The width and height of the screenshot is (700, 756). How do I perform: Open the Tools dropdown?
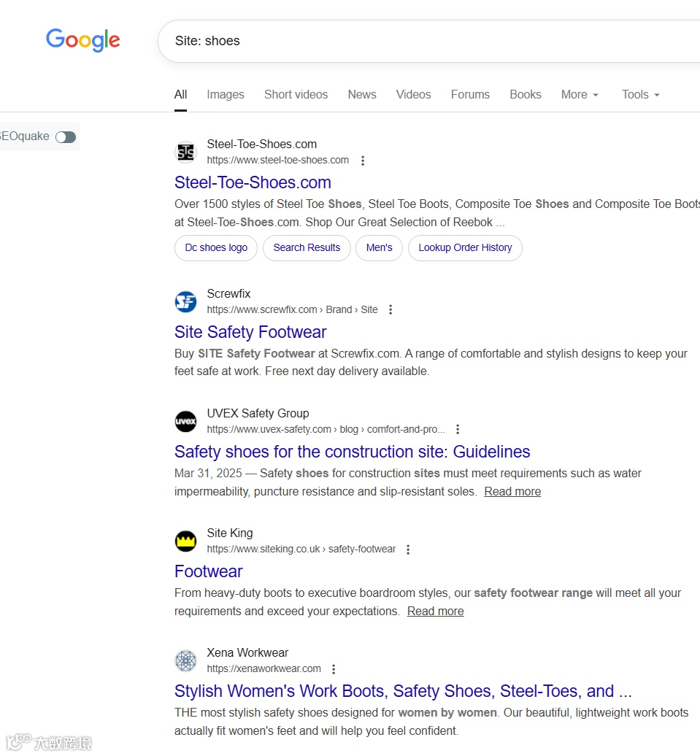pyautogui.click(x=640, y=95)
